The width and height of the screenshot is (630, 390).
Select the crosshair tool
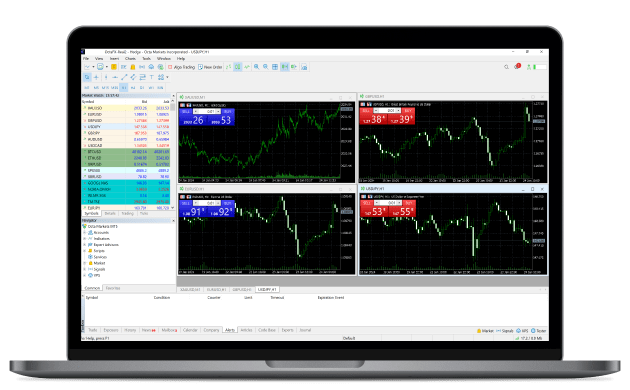coord(96,77)
